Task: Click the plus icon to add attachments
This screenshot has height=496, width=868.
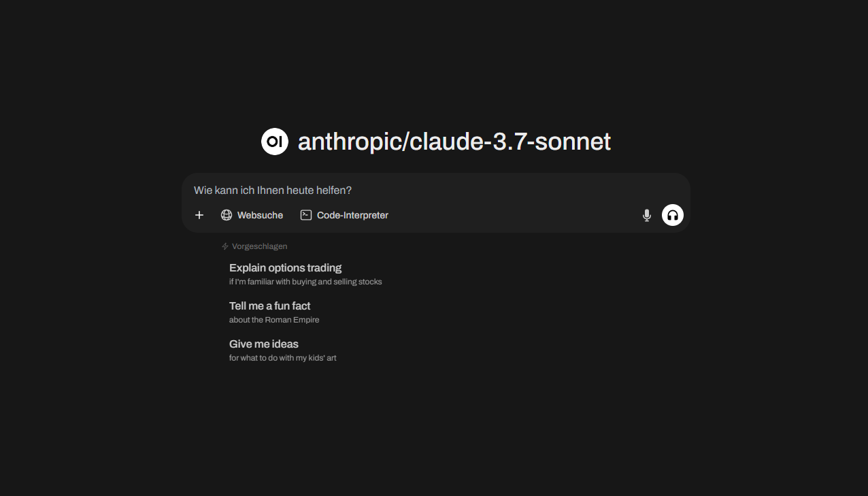Action: click(199, 215)
